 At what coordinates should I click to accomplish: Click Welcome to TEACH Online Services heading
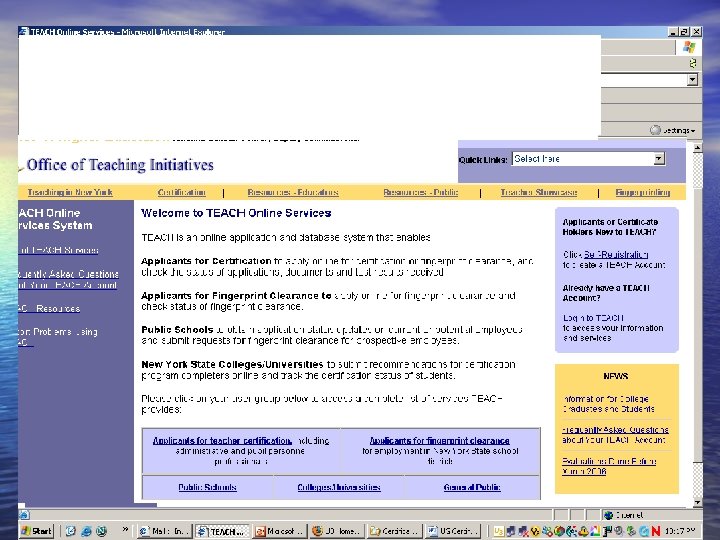(x=236, y=213)
